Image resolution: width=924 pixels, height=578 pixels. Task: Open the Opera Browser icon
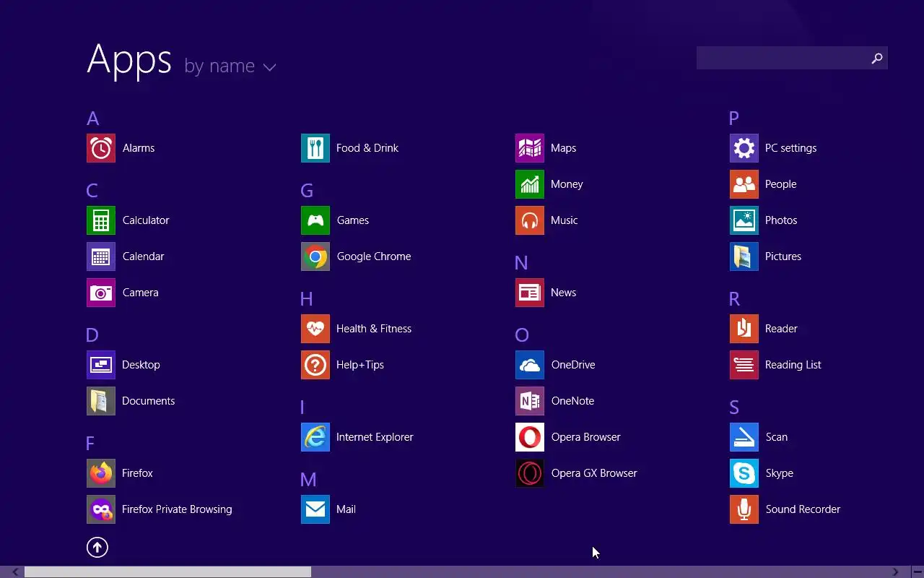(x=530, y=437)
